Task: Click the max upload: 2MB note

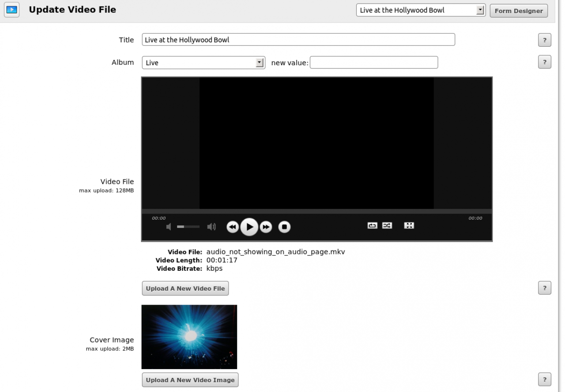Action: (x=110, y=349)
